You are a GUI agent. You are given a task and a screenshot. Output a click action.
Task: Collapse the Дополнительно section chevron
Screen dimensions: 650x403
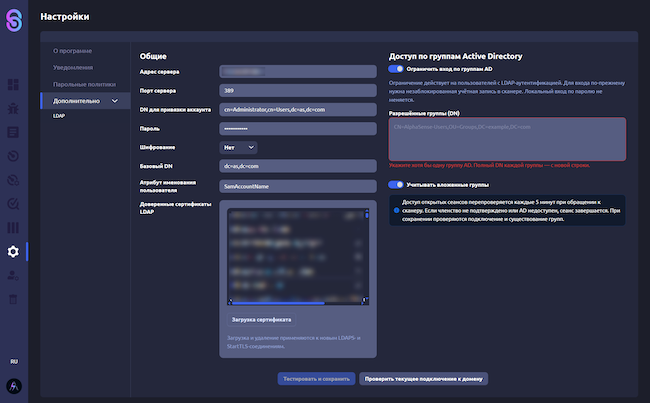coord(115,101)
